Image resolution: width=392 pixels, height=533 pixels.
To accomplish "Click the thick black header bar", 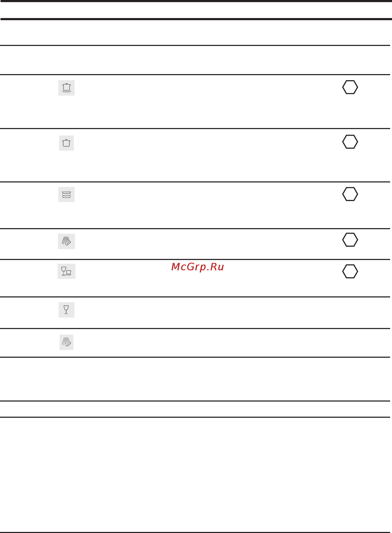I will coord(196,19).
